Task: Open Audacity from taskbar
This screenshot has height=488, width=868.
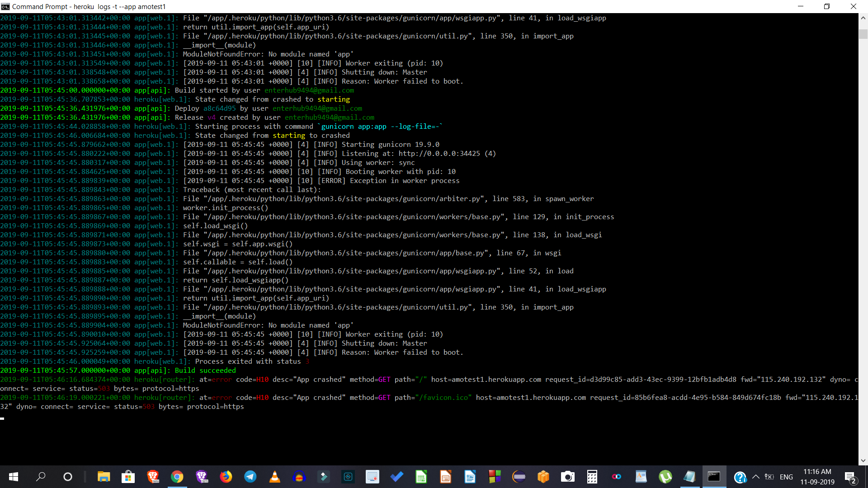Action: pos(299,477)
